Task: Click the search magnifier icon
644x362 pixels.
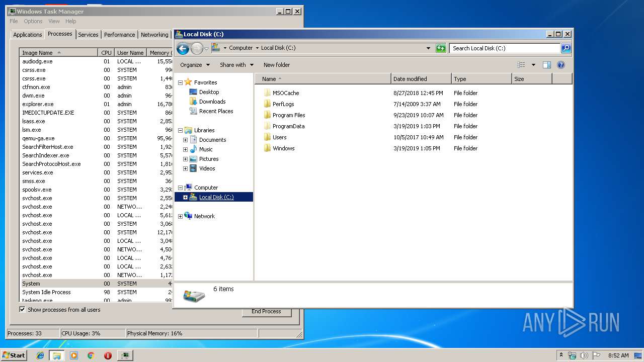Action: click(x=566, y=48)
